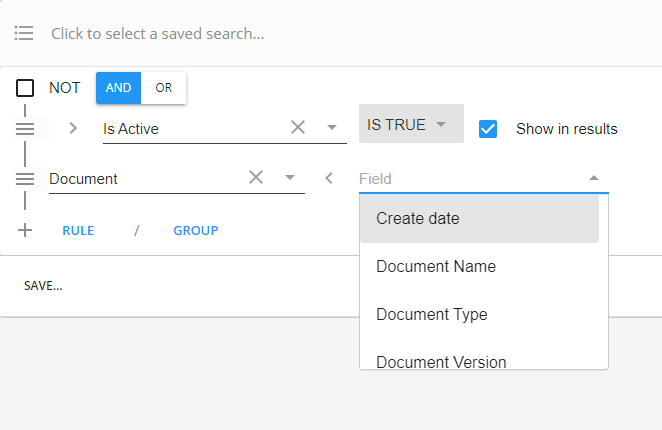The image size is (662, 430).
Task: Expand the Is Active field dropdown arrow
Action: [x=332, y=128]
